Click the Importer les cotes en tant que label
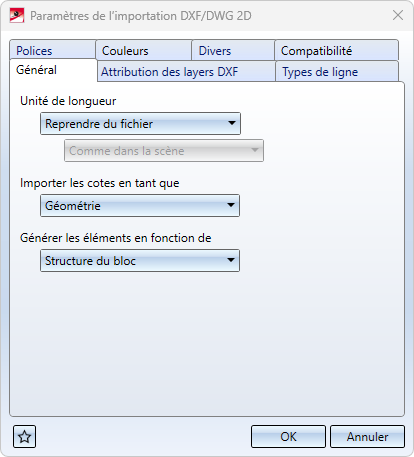This screenshot has height=457, width=414. [x=100, y=183]
